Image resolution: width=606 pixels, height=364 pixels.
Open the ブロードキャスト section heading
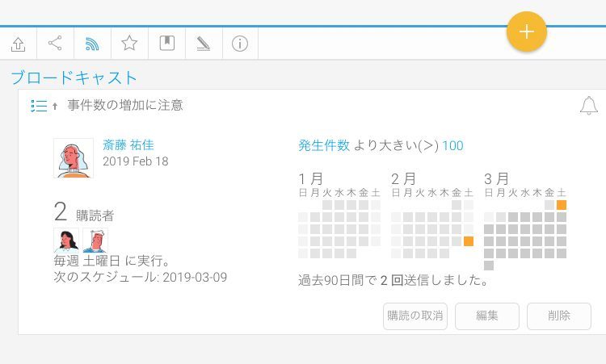click(74, 78)
